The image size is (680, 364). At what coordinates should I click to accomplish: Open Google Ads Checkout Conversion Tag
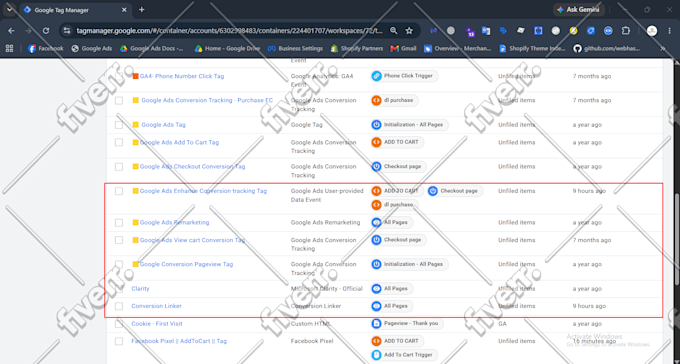pos(192,167)
